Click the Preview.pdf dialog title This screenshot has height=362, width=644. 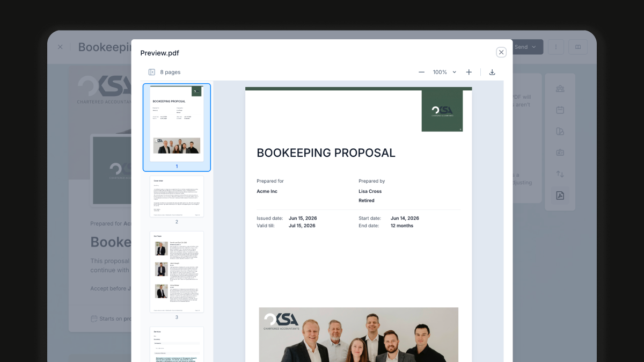160,53
